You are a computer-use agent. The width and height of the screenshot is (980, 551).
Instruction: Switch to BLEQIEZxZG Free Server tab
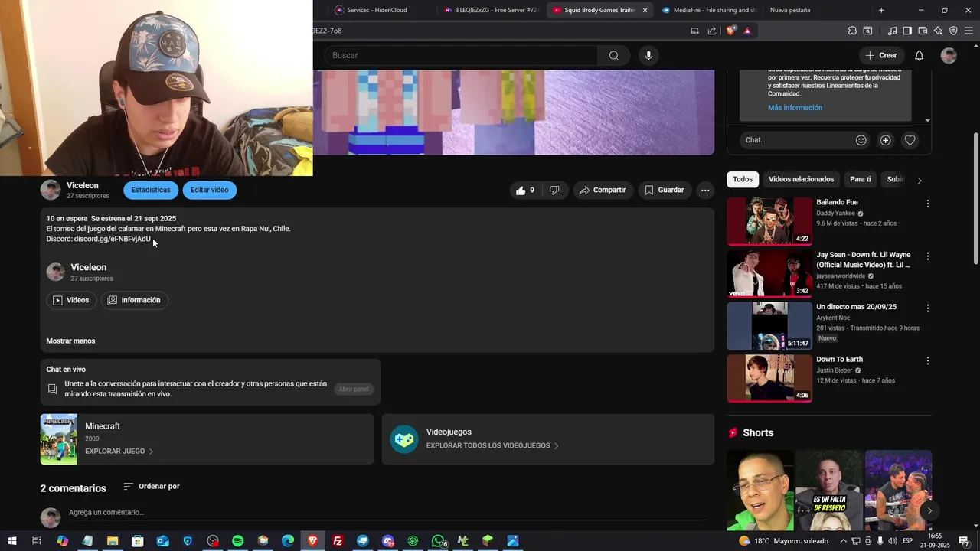click(x=491, y=10)
